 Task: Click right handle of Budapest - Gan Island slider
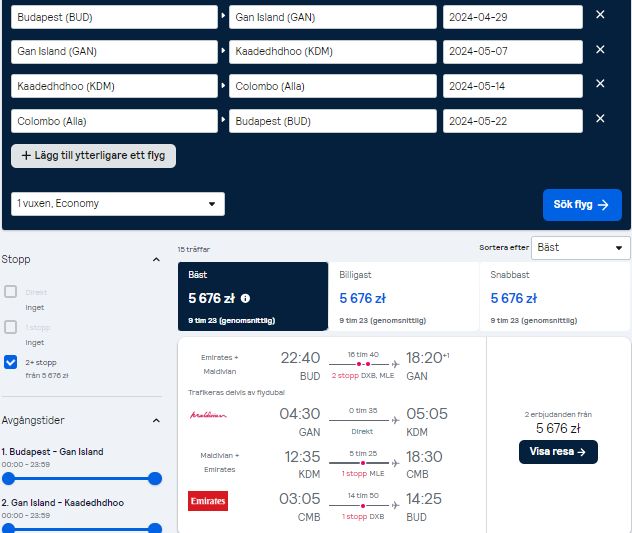[x=155, y=479]
